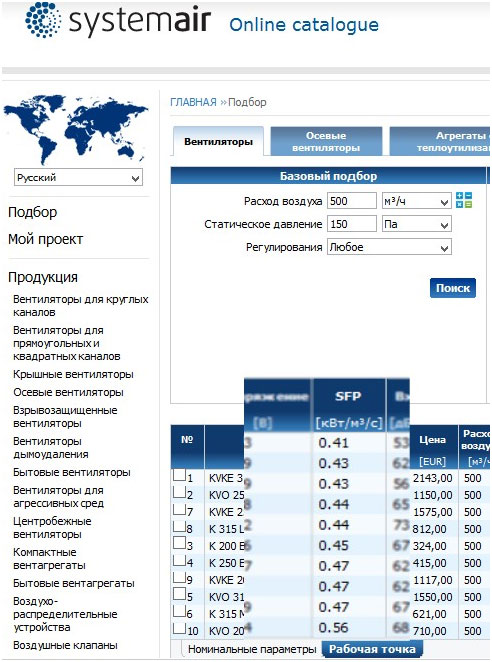Click the Цена column header

click(x=434, y=447)
